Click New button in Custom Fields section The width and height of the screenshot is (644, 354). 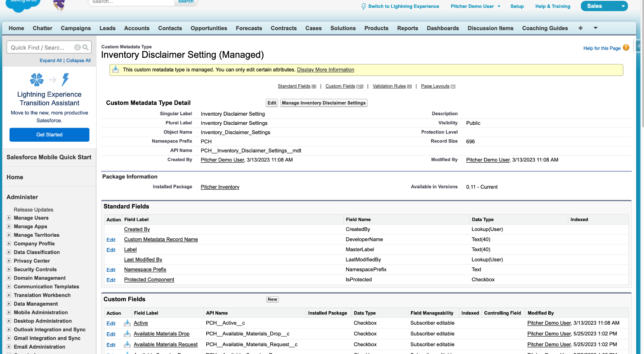[x=272, y=299]
